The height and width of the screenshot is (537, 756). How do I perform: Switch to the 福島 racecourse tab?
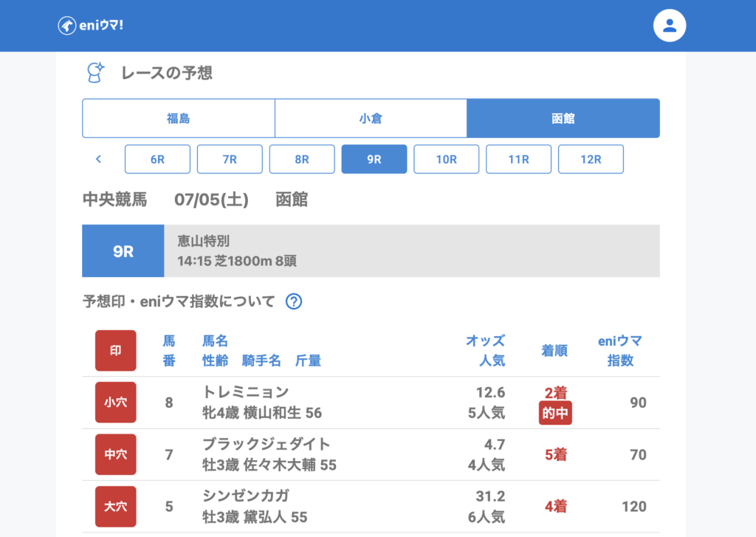pos(179,118)
